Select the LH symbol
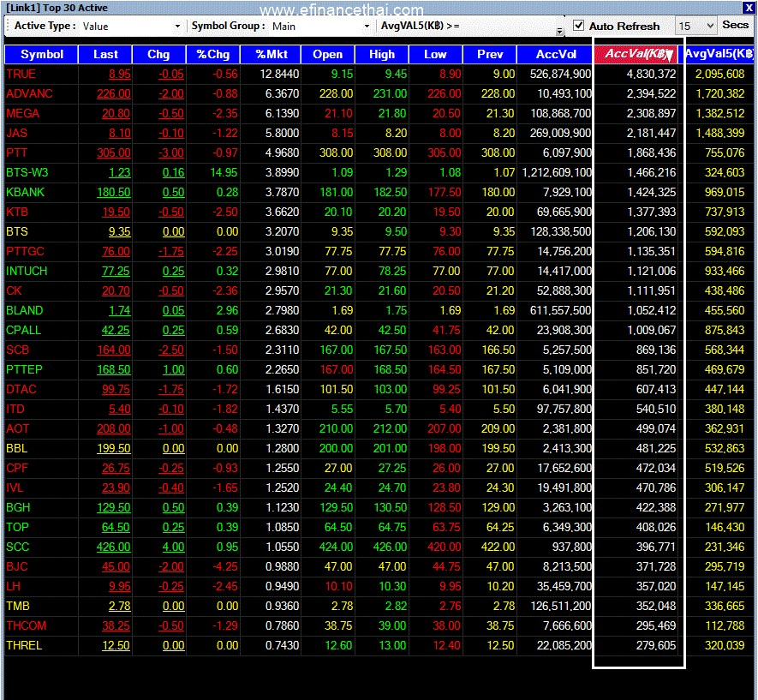This screenshot has height=700, width=758. 14,586
